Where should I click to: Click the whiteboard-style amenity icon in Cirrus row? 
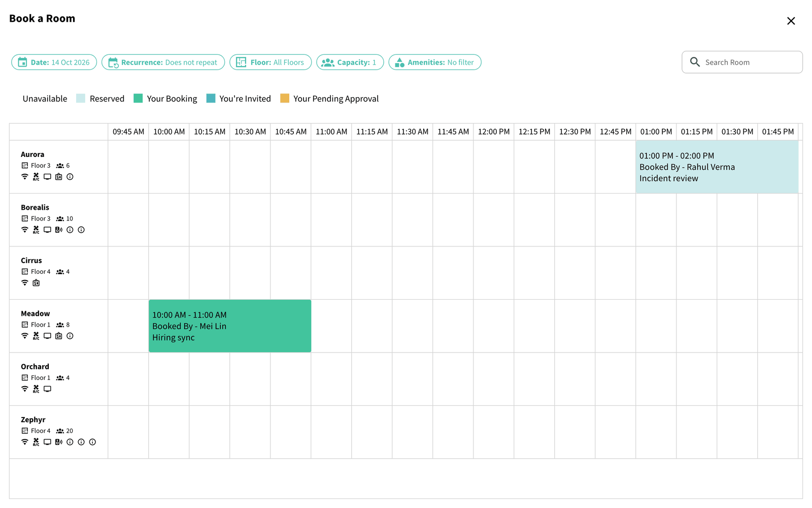[36, 283]
